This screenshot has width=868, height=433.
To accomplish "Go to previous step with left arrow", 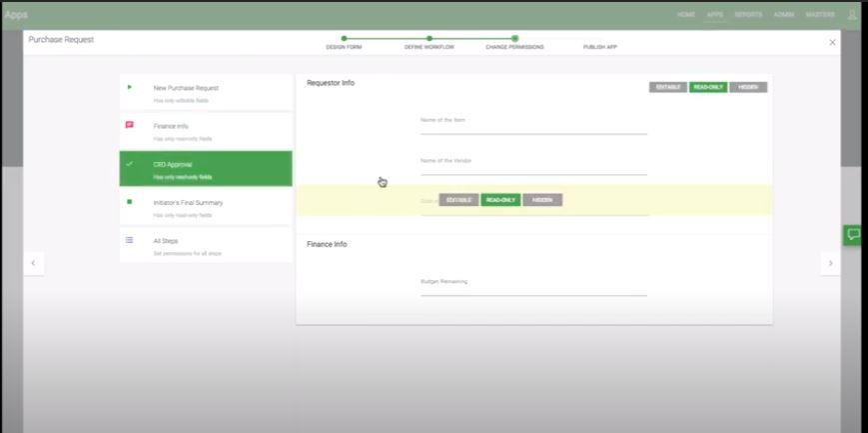I will tap(33, 263).
